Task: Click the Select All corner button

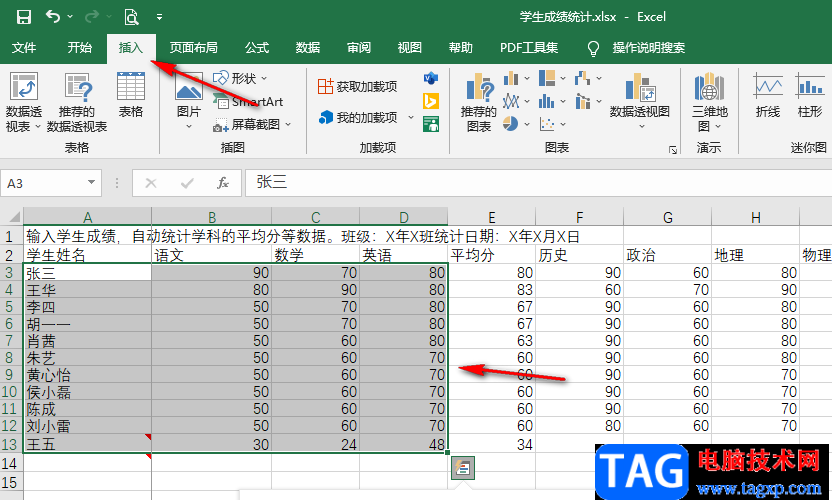Action: pyautogui.click(x=12, y=217)
